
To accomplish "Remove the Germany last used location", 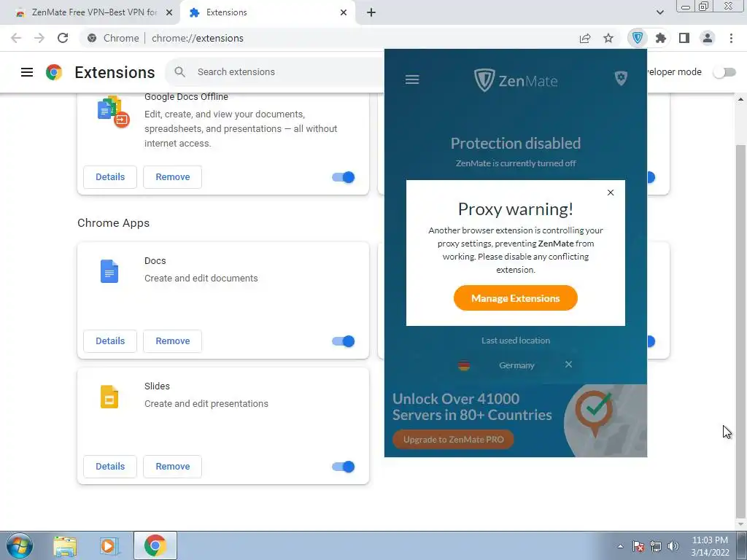I will click(x=568, y=365).
